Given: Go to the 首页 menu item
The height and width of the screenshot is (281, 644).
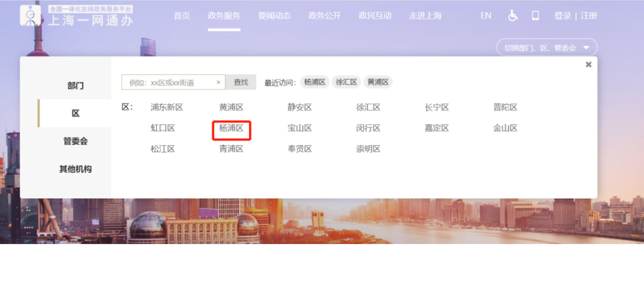Looking at the screenshot, I should (x=182, y=16).
